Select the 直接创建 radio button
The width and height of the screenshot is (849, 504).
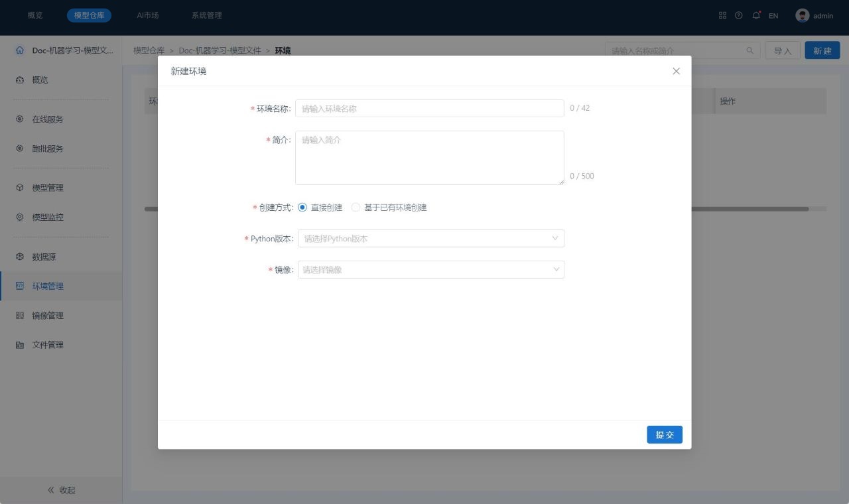tap(302, 208)
